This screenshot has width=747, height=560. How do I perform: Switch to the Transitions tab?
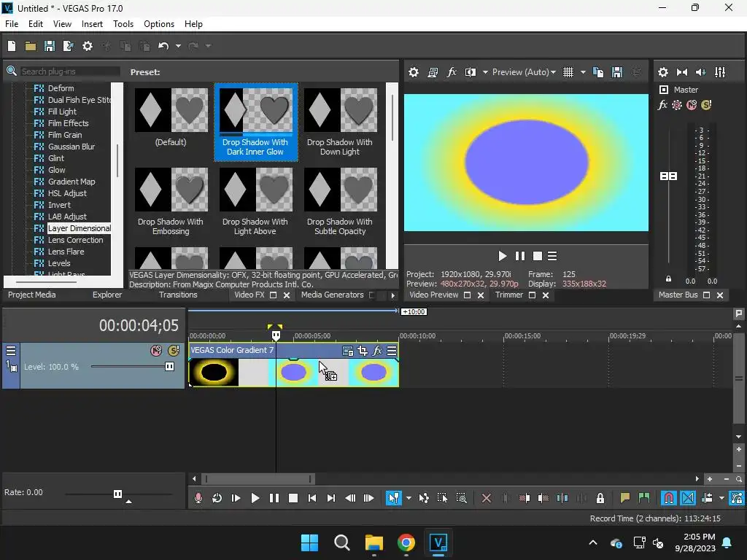tap(178, 295)
